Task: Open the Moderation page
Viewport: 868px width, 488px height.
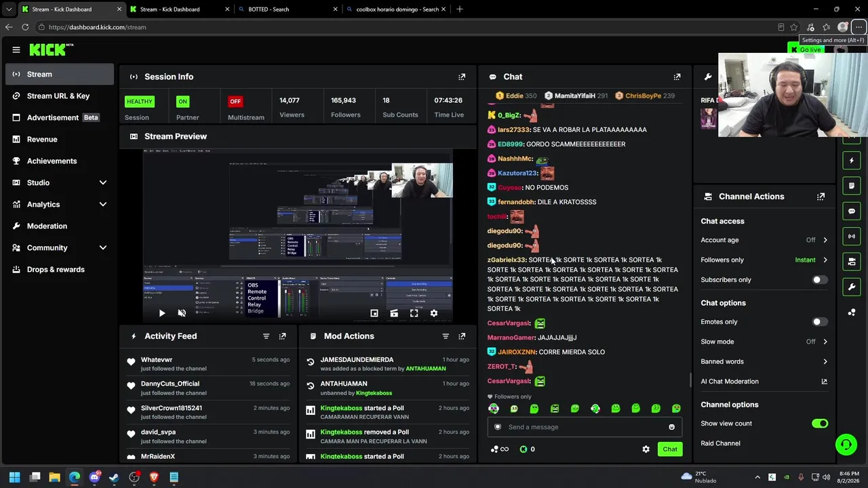Action: [60, 226]
